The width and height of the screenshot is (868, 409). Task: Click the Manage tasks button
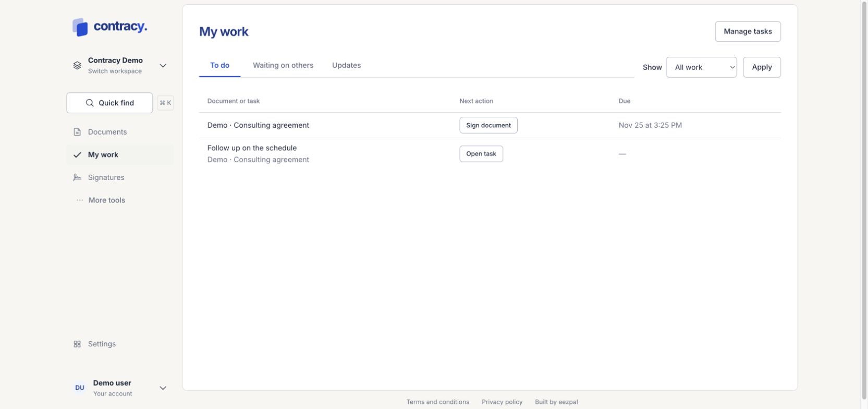(x=748, y=31)
